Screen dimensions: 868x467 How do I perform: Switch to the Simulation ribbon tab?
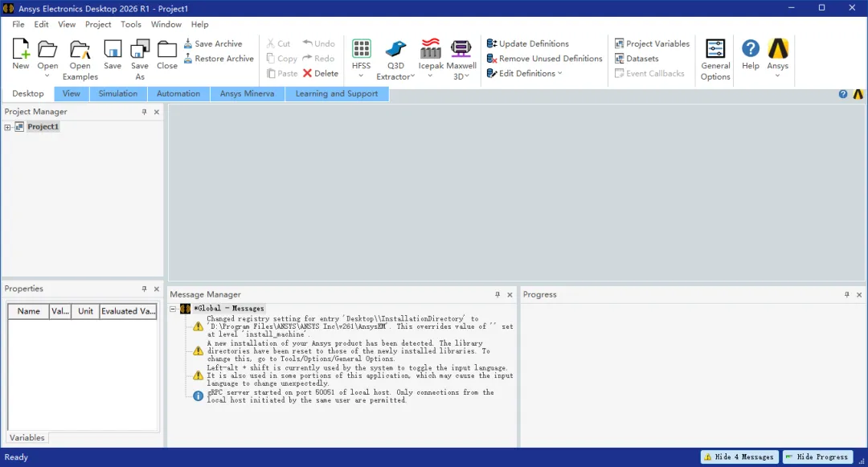118,94
